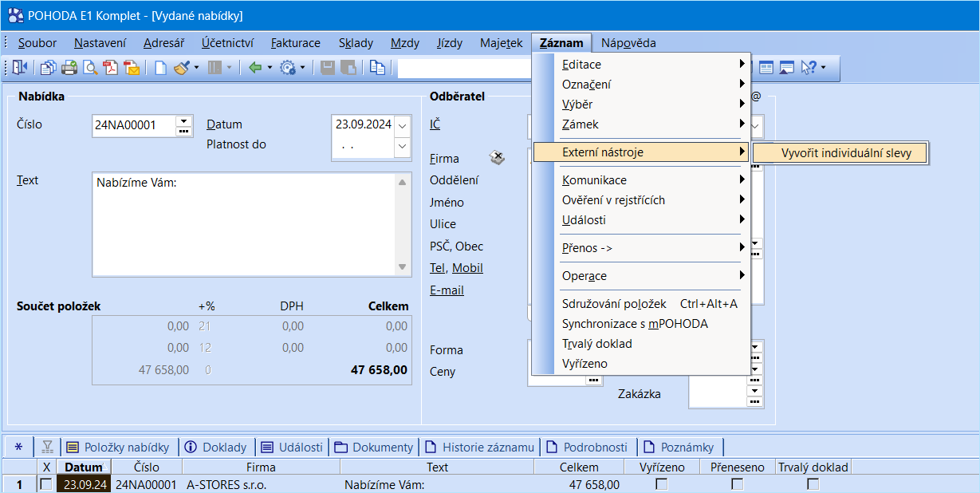
Task: Click the blank new record icon
Action: [x=160, y=69]
